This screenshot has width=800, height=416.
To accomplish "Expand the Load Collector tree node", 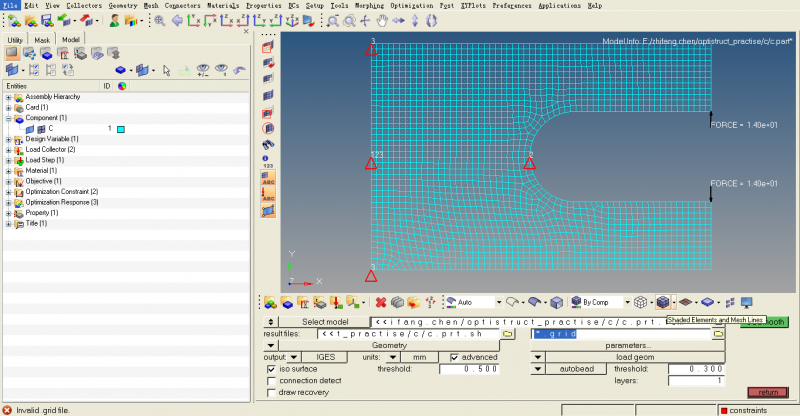I will coord(8,149).
